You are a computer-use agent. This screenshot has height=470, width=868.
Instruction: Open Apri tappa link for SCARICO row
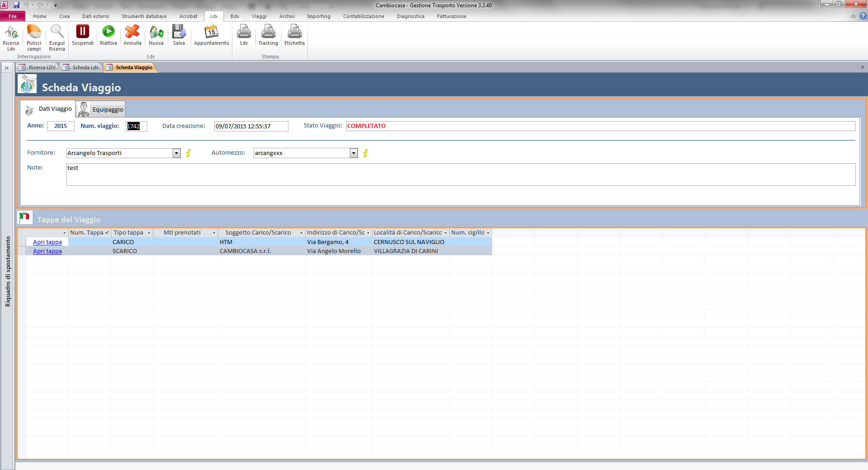[x=47, y=251]
